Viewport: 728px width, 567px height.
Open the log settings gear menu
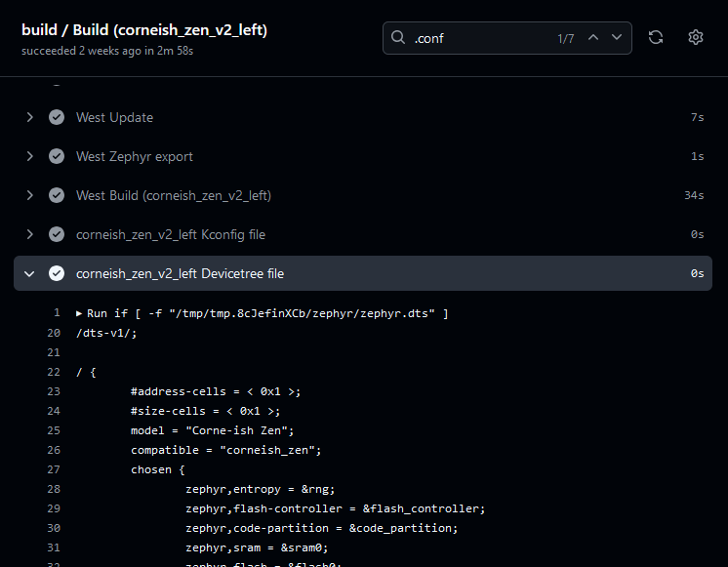pyautogui.click(x=696, y=37)
